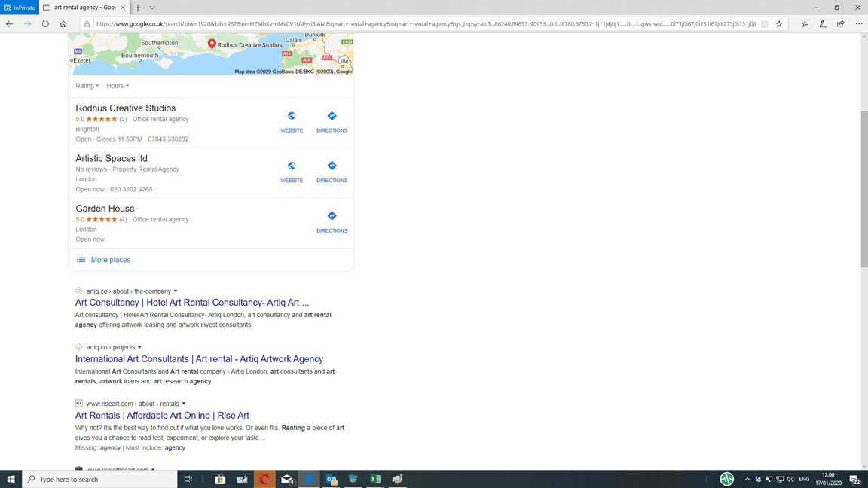Get directions to Rodhus Creative Studios
This screenshot has height=488, width=868.
[x=332, y=117]
